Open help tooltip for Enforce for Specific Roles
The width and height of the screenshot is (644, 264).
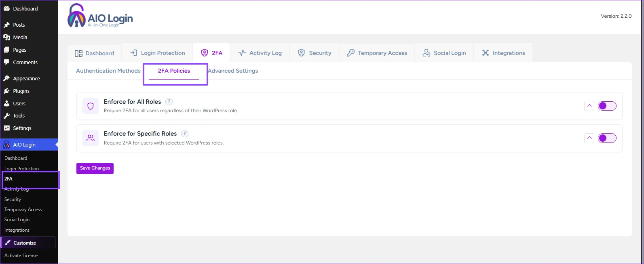185,134
